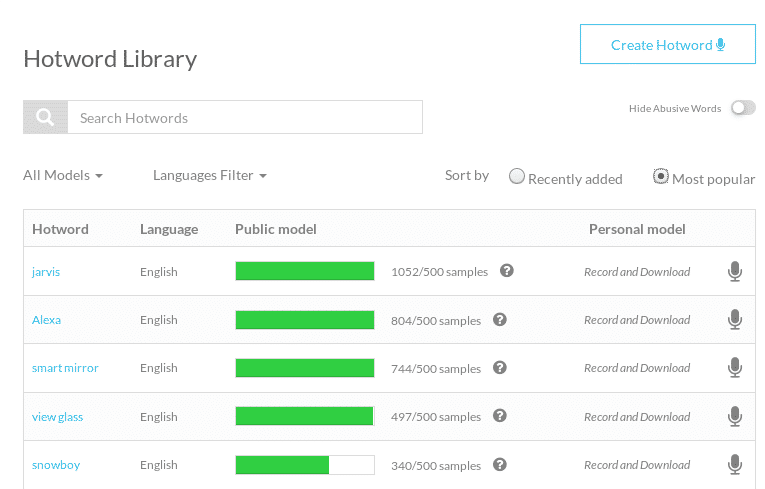The width and height of the screenshot is (765, 489).
Task: Open help icon next to 340/500 samples
Action: click(x=500, y=465)
